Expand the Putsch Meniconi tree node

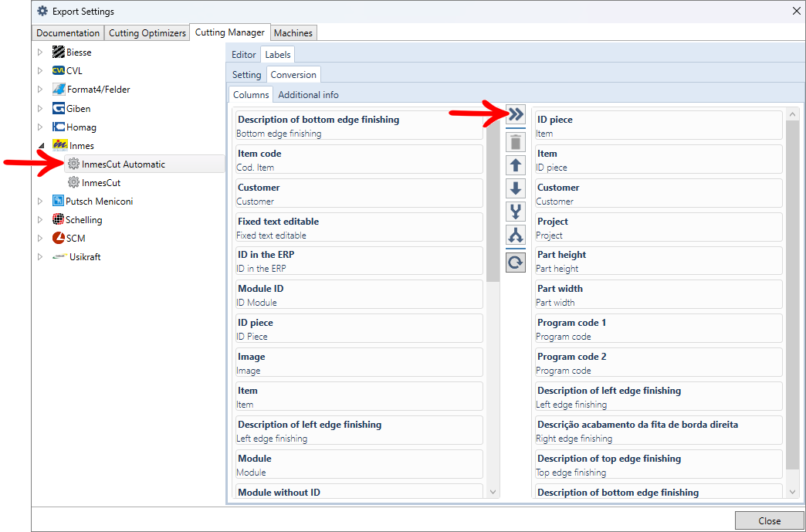point(40,201)
